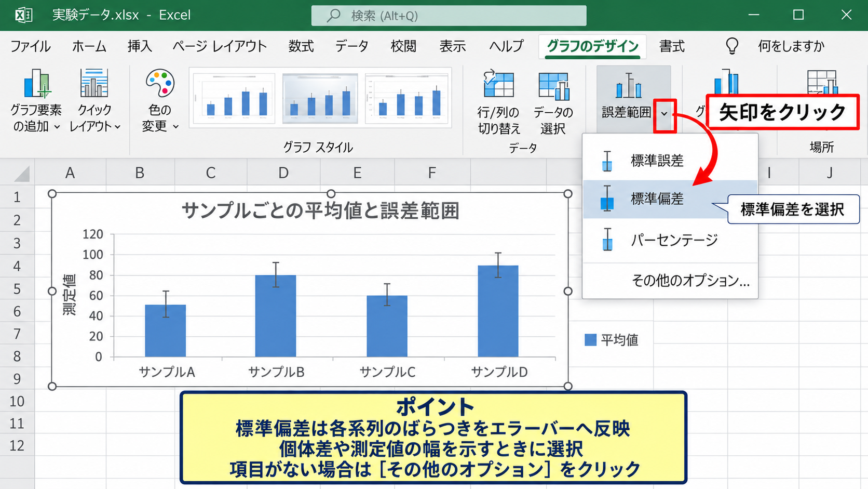Select row 12 header
The image size is (868, 489).
coord(17,446)
